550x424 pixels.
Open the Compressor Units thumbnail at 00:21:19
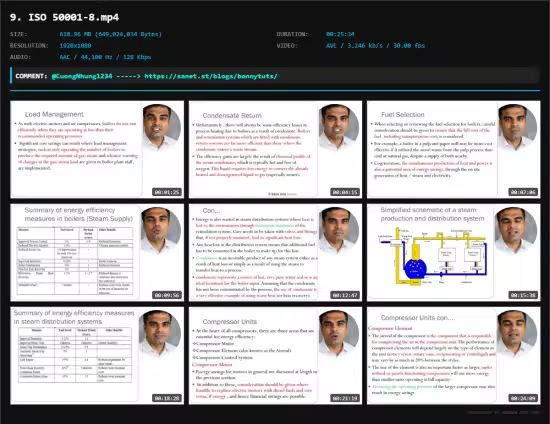pos(275,356)
